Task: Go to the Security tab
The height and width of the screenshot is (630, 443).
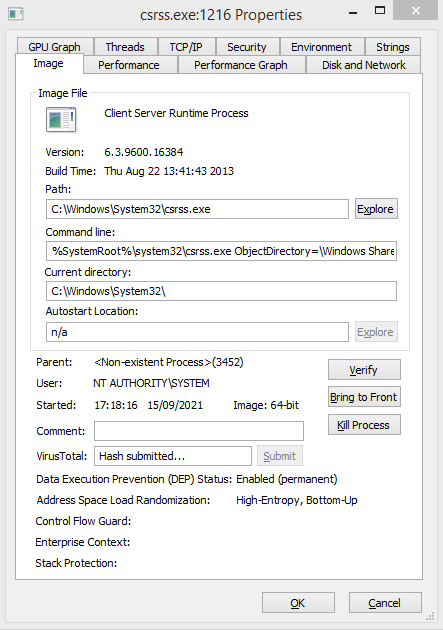Action: pos(247,47)
